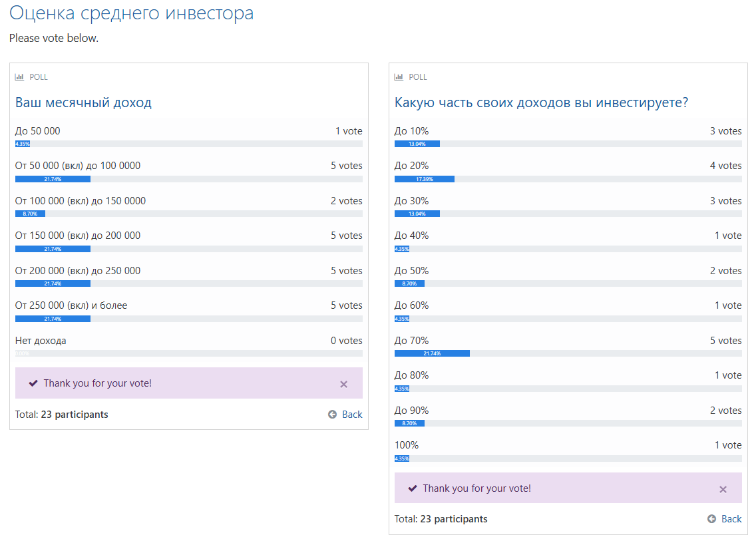The width and height of the screenshot is (756, 545).
Task: Go Back in the investment share poll
Action: [731, 519]
